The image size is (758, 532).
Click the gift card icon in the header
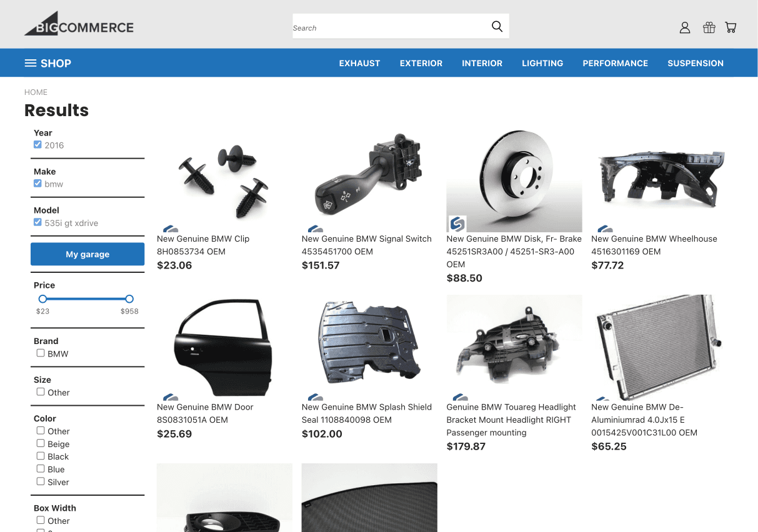709,27
